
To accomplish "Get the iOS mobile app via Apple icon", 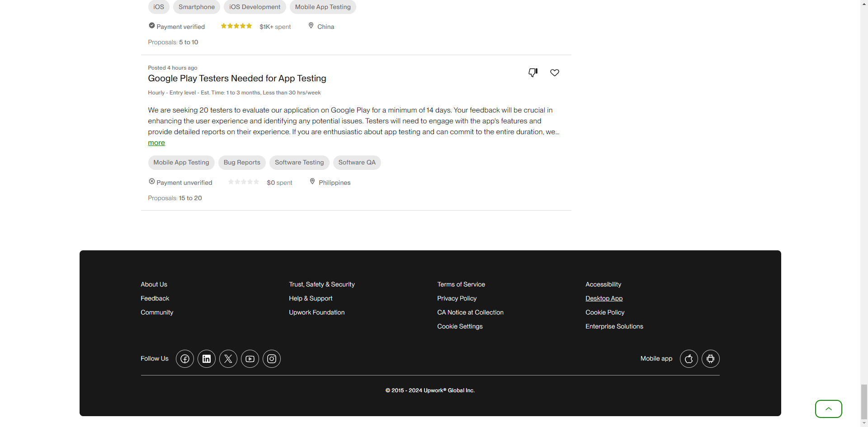I will 689,359.
